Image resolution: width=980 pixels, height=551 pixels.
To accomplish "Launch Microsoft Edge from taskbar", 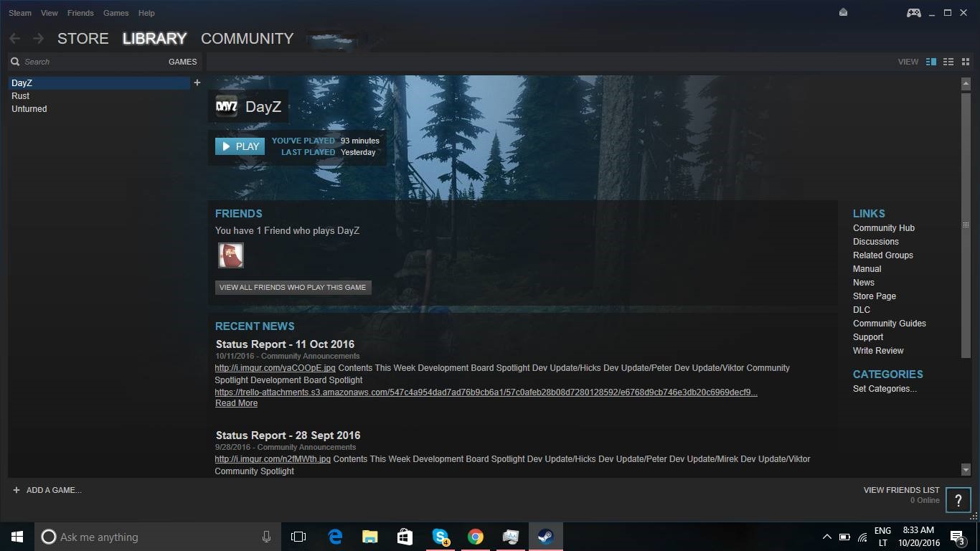I will (x=335, y=537).
